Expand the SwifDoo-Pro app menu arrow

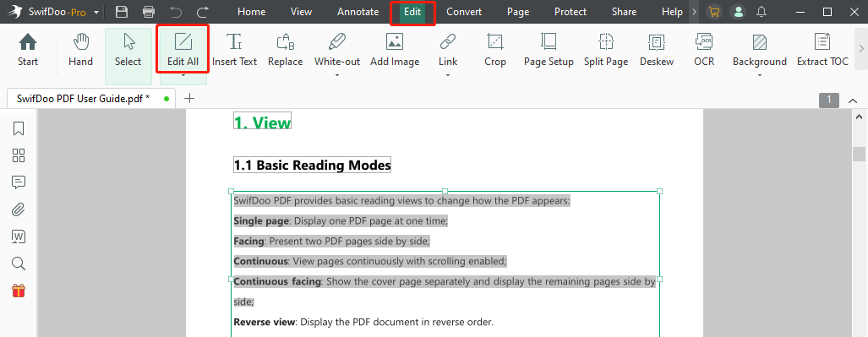97,12
